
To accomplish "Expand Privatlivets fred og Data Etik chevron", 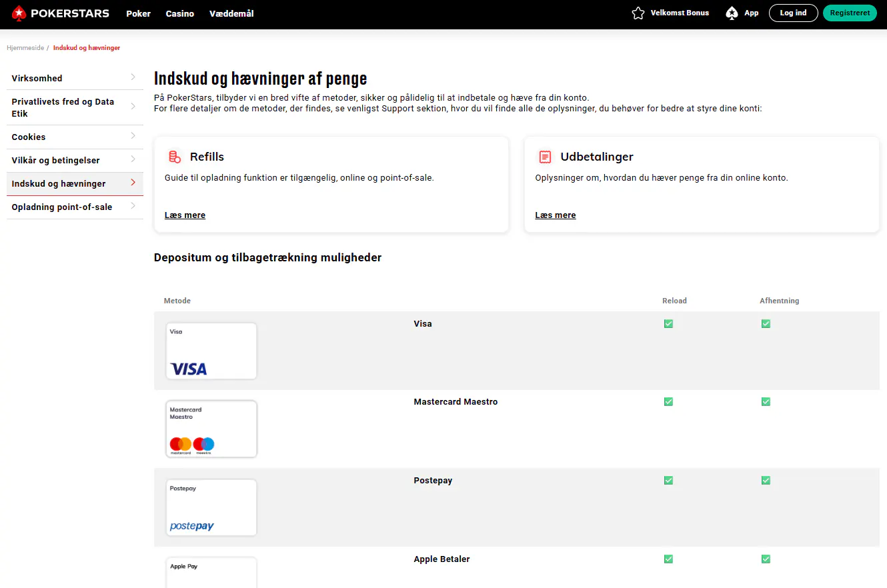I will pos(133,107).
